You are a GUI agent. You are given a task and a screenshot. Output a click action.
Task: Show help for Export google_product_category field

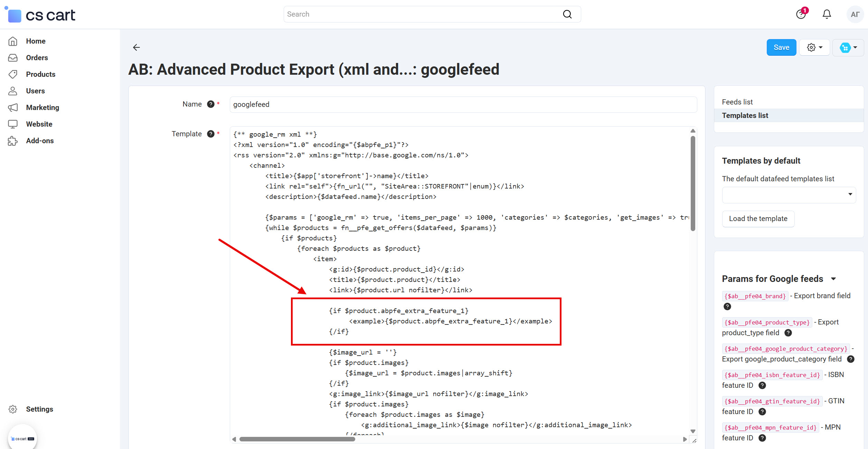coord(851,359)
